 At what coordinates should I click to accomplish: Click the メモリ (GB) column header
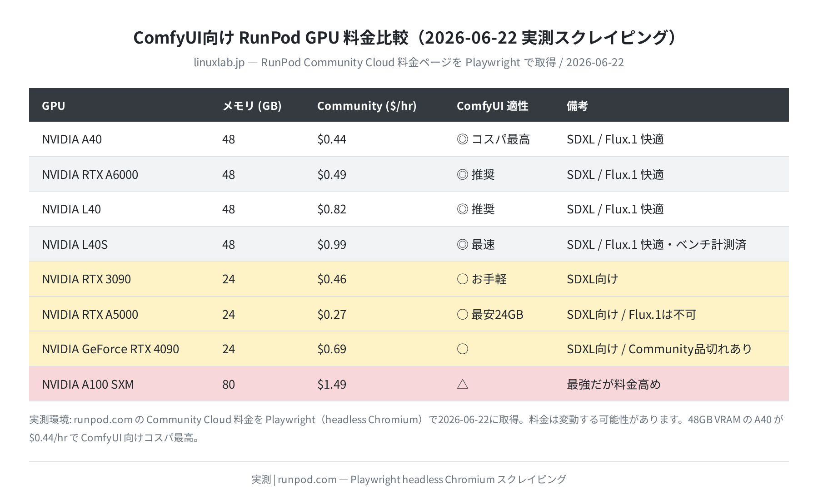tap(252, 106)
